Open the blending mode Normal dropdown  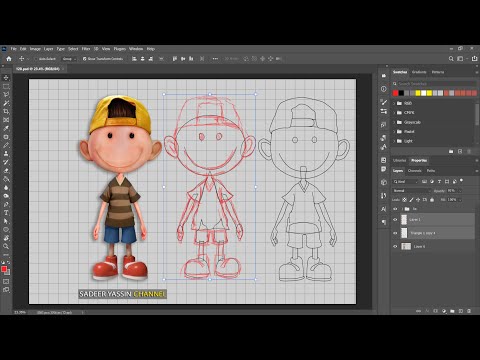click(x=412, y=191)
